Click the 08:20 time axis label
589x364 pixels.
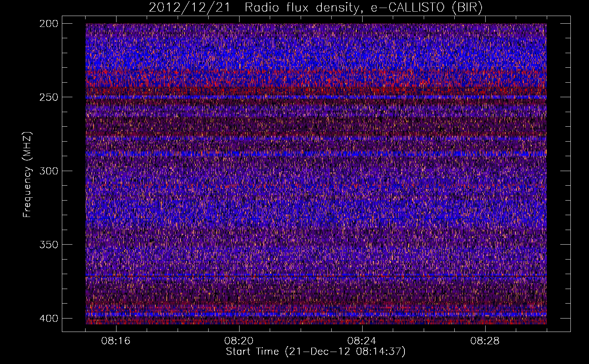[239, 341]
